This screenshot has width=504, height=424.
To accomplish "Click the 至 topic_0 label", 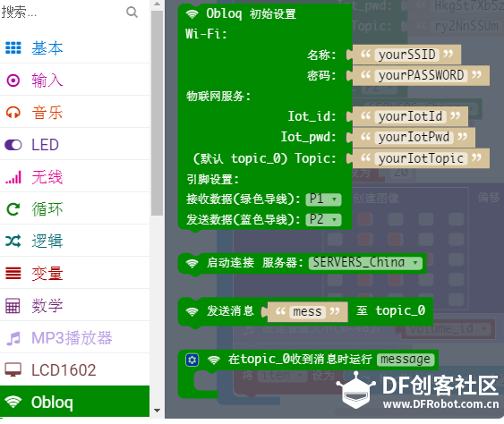I will 391,310.
